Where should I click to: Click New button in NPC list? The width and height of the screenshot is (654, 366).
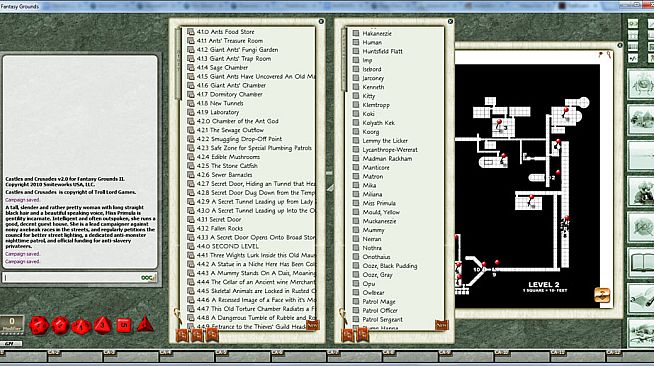point(441,325)
